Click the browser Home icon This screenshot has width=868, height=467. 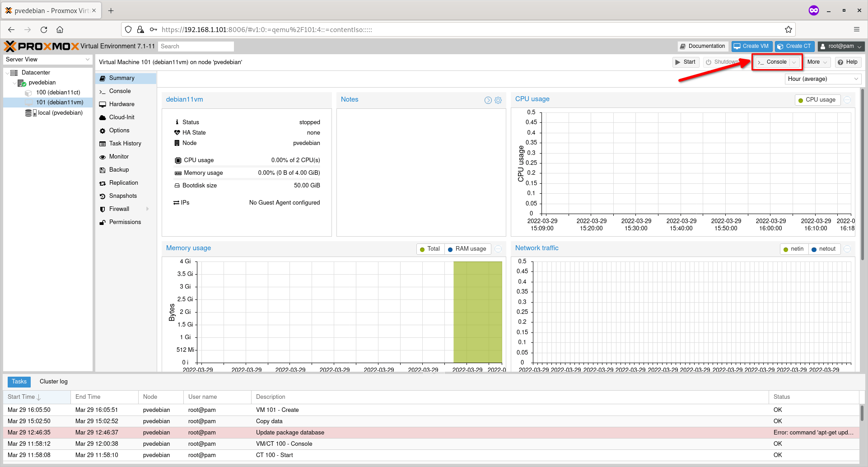click(x=60, y=30)
